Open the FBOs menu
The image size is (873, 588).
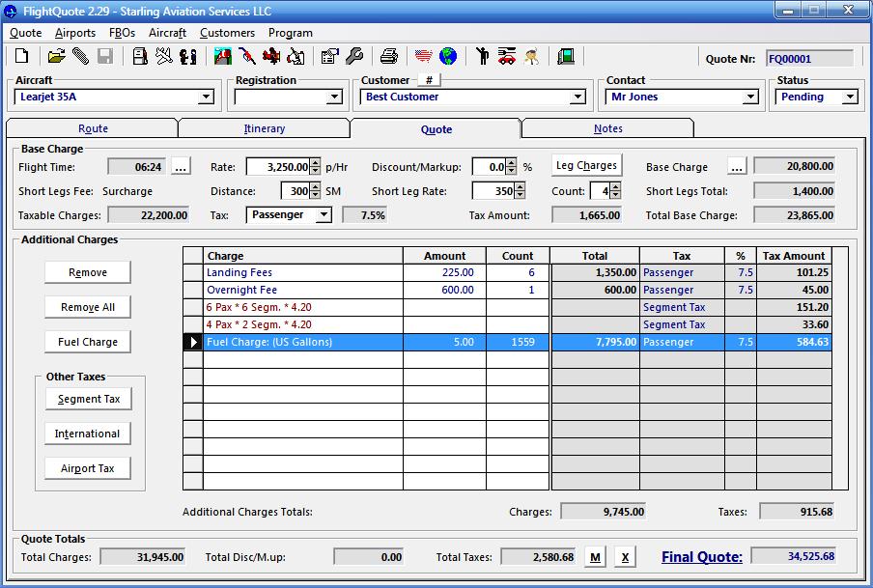tap(122, 33)
